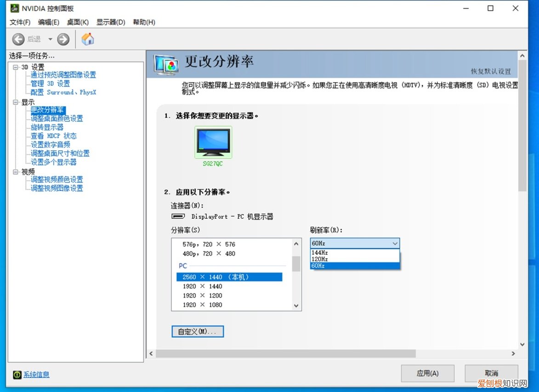Select the SG27QC monitor icon

(213, 142)
